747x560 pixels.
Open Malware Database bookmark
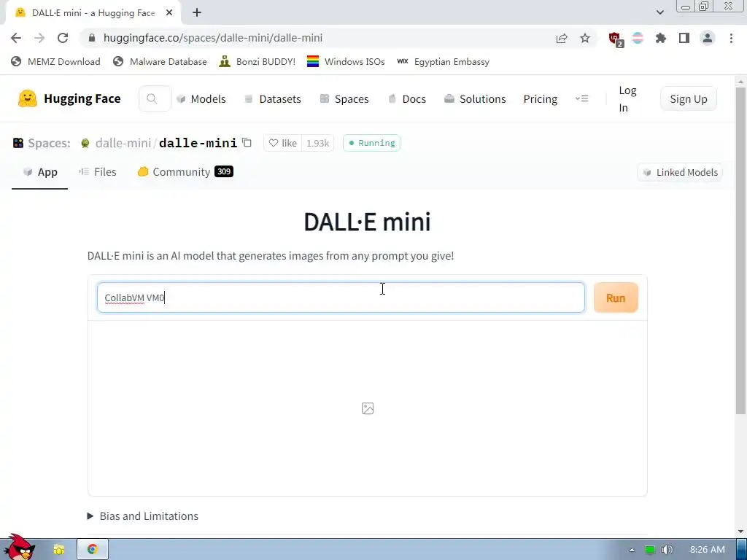pyautogui.click(x=160, y=61)
